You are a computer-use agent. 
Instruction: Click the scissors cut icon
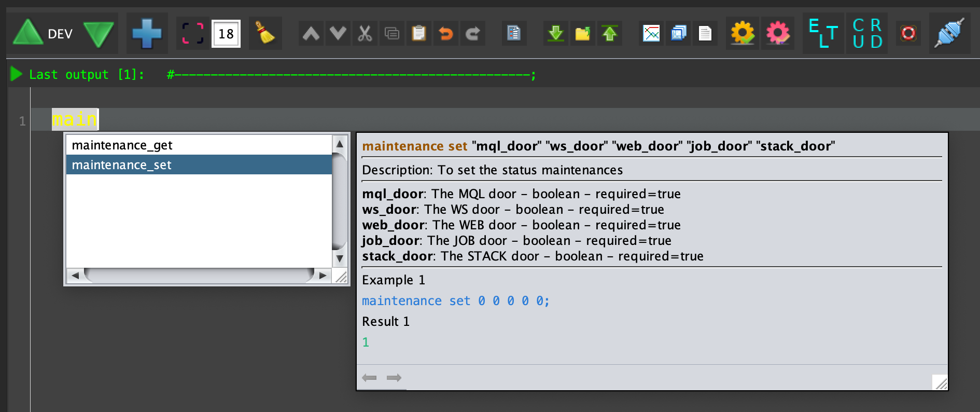click(365, 34)
